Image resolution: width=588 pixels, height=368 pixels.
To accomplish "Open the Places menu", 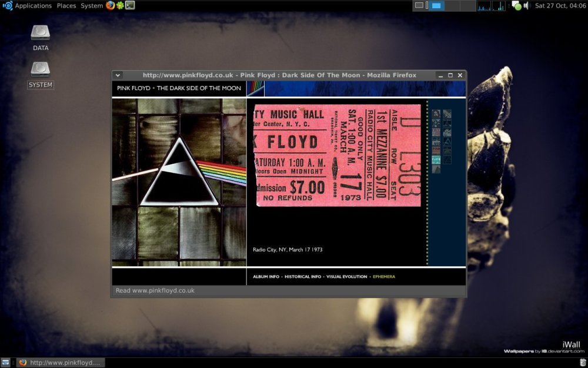I will click(x=66, y=6).
